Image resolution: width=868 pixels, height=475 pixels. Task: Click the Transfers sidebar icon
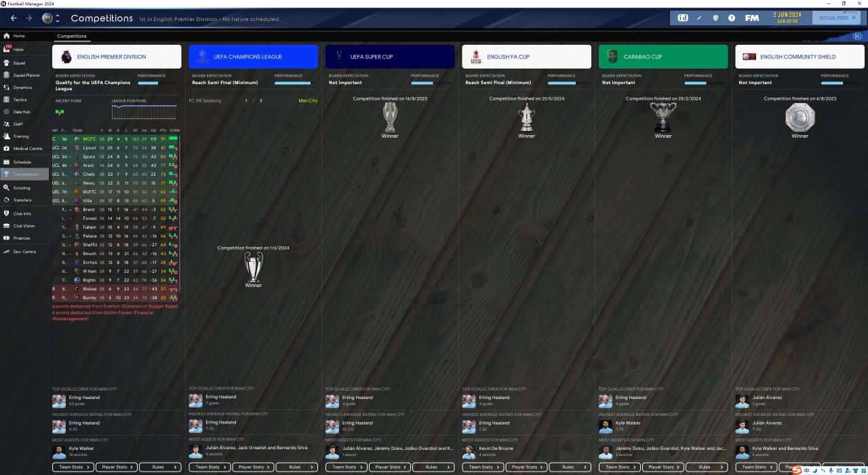point(7,200)
